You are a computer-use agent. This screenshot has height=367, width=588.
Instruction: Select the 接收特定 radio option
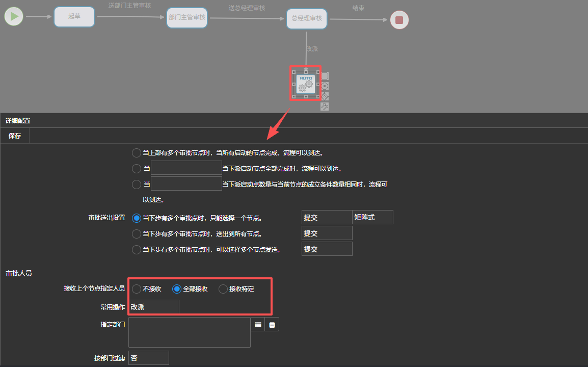223,289
